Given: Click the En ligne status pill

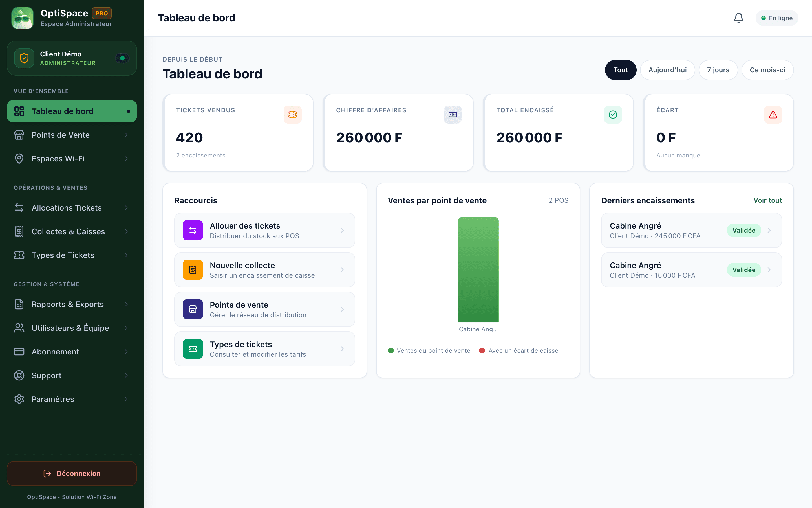Looking at the screenshot, I should tap(776, 18).
